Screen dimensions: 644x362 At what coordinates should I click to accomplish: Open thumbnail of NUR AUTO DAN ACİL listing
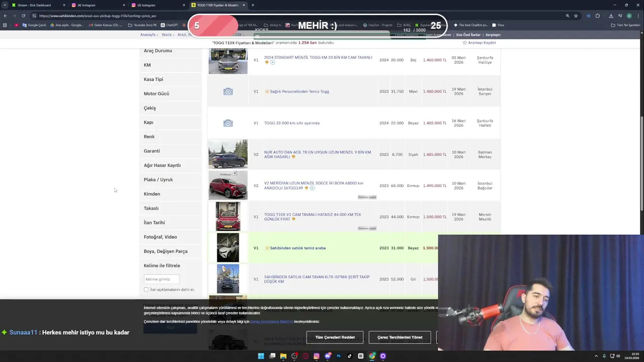pos(228,154)
